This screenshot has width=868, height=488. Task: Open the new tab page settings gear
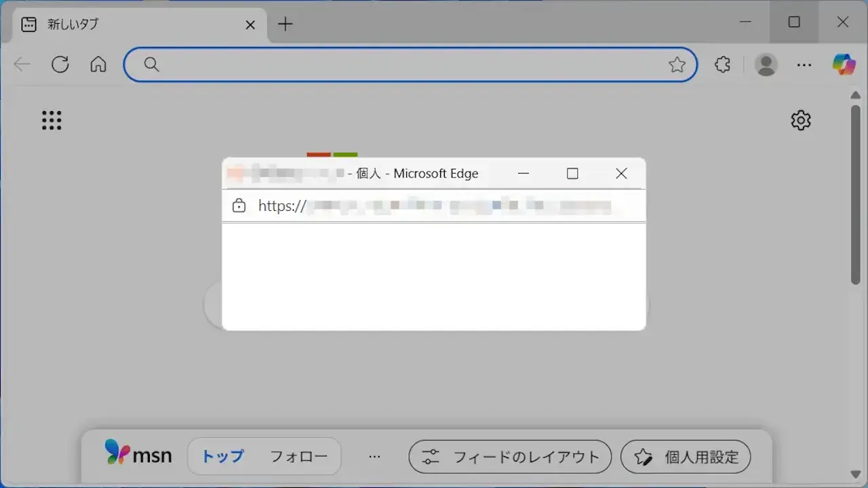pos(800,120)
